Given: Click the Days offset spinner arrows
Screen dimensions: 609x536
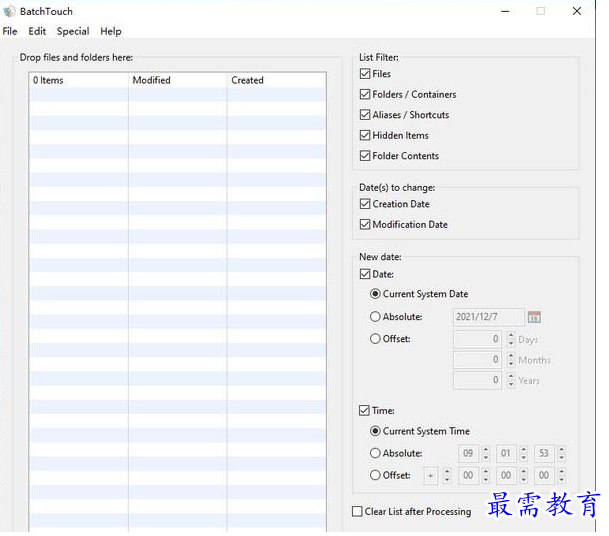Looking at the screenshot, I should click(x=509, y=339).
